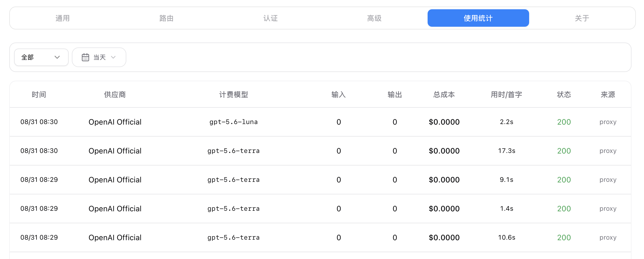Click the calendar icon beside 当天

[85, 57]
